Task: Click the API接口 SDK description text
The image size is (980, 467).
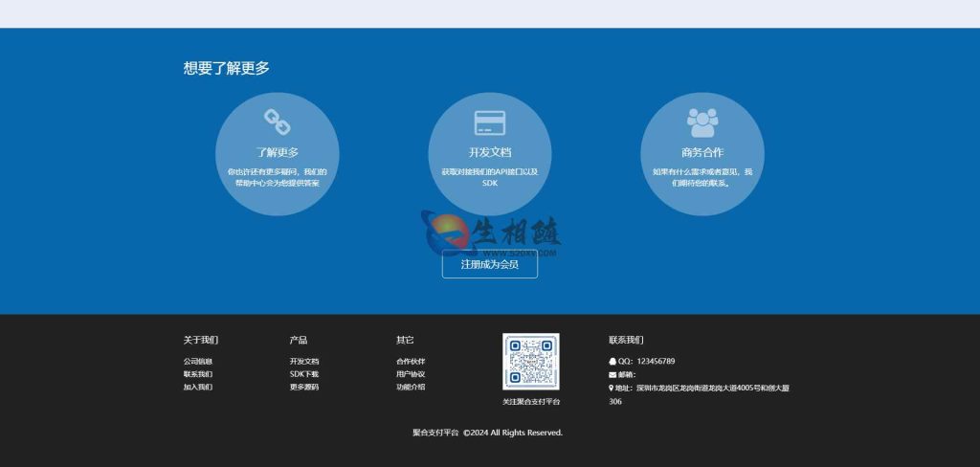Action: pos(490,178)
